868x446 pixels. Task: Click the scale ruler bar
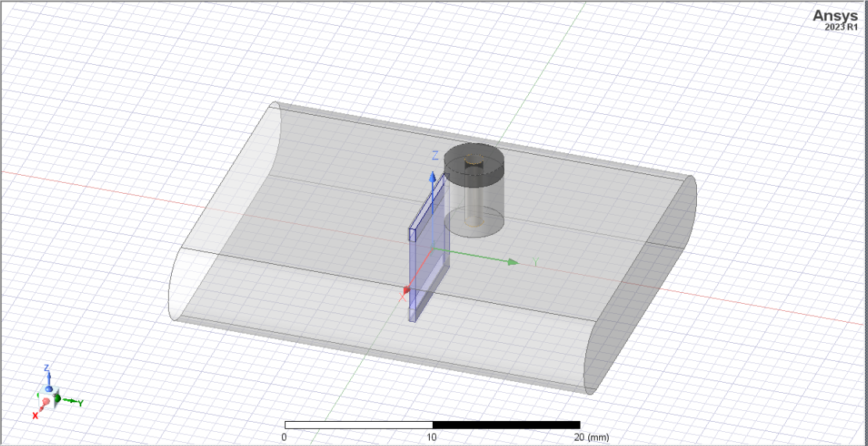(x=432, y=425)
